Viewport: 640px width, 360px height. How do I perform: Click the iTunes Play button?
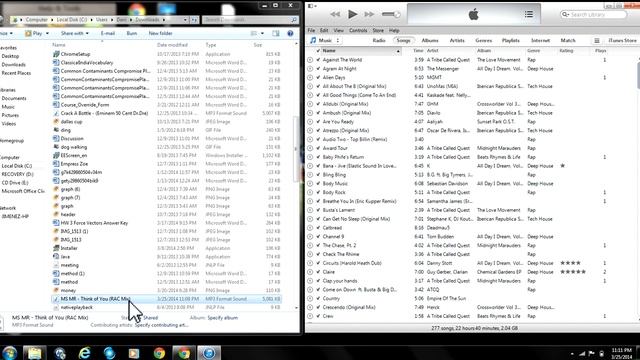pos(352,15)
